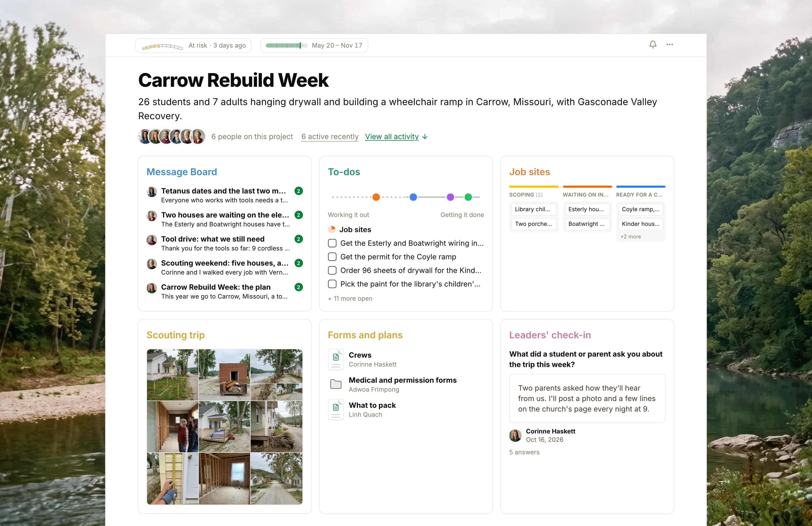812x526 pixels.
Task: Click the What to pack document icon
Action: 336,409
